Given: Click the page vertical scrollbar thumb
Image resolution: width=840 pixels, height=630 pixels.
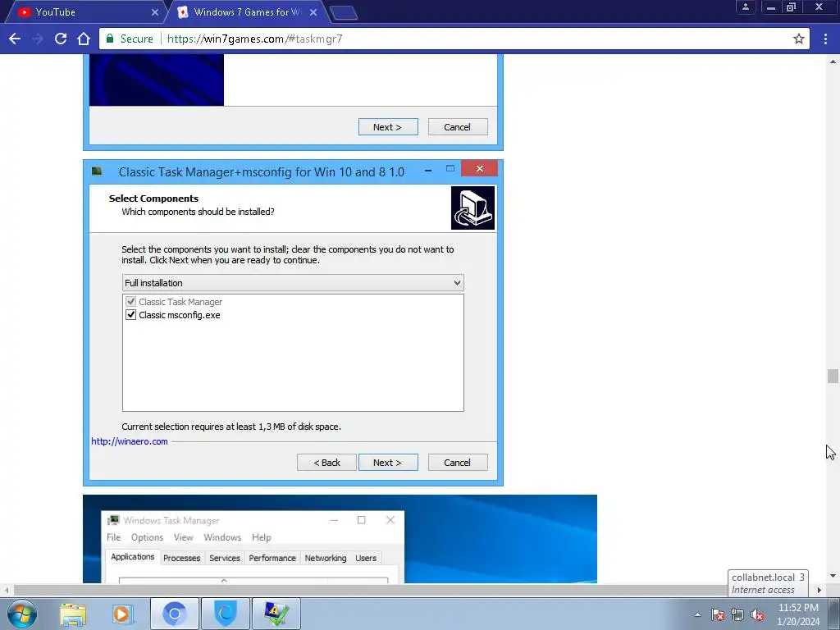Looking at the screenshot, I should tap(833, 376).
